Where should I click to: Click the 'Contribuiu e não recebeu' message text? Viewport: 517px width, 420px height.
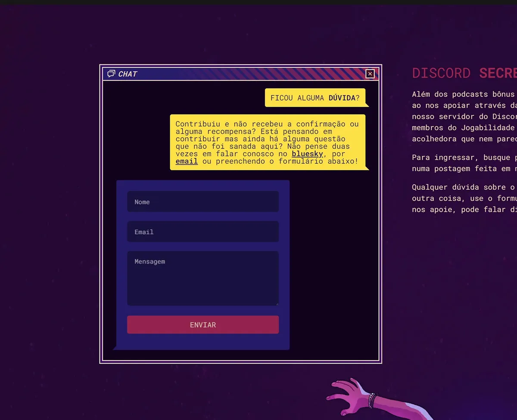267,142
